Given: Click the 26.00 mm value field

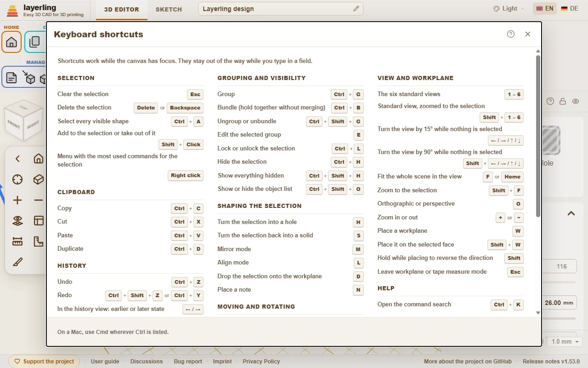Looking at the screenshot, I should [x=559, y=303].
